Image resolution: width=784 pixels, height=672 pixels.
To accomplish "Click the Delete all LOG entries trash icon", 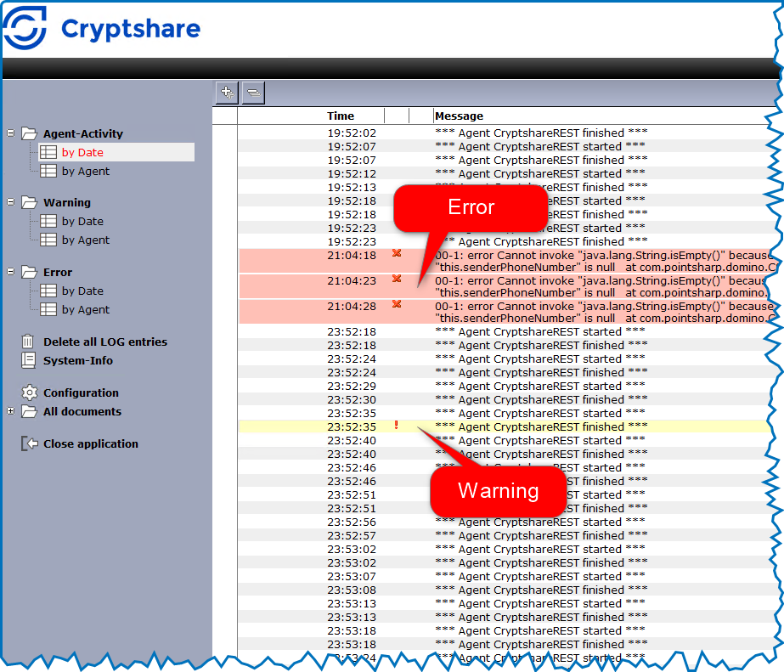I will tap(28, 342).
